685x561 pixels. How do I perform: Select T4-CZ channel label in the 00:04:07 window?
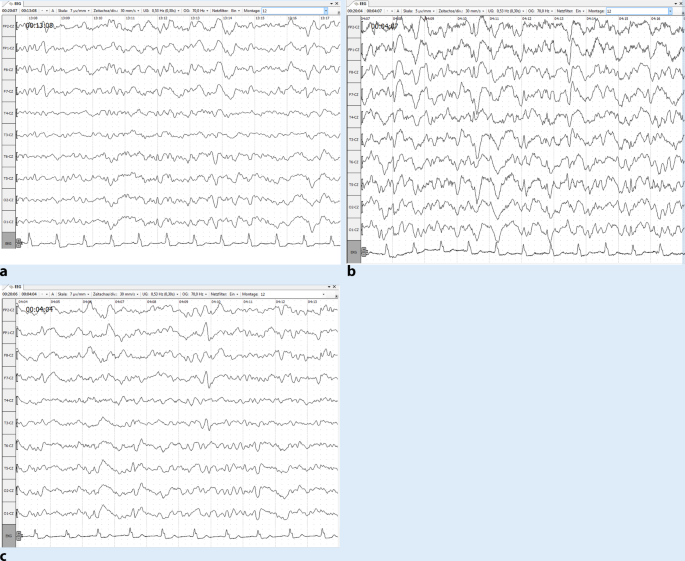[351, 117]
